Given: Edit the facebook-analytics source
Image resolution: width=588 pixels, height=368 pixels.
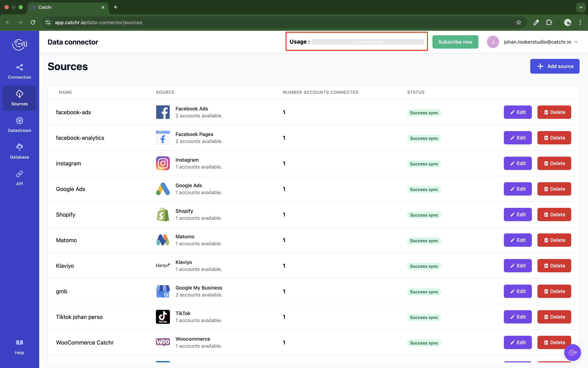Looking at the screenshot, I should pyautogui.click(x=517, y=138).
